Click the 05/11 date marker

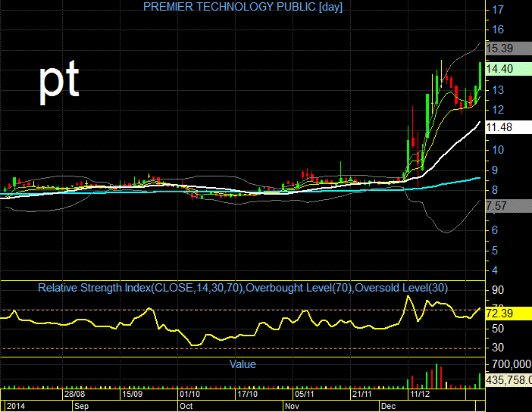point(305,394)
